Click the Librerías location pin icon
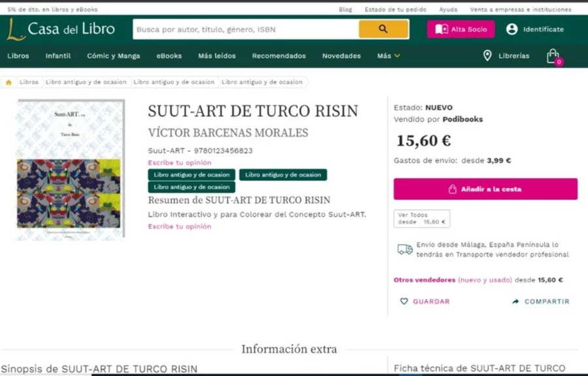 point(487,56)
